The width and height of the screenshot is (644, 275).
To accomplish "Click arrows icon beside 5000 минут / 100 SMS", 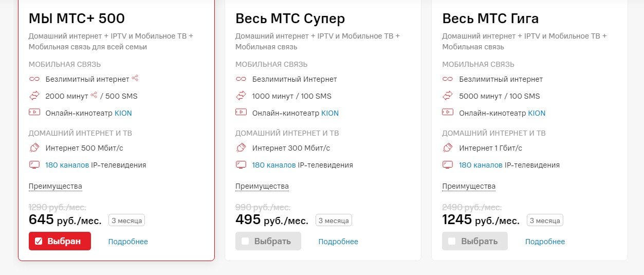I will coord(448,96).
